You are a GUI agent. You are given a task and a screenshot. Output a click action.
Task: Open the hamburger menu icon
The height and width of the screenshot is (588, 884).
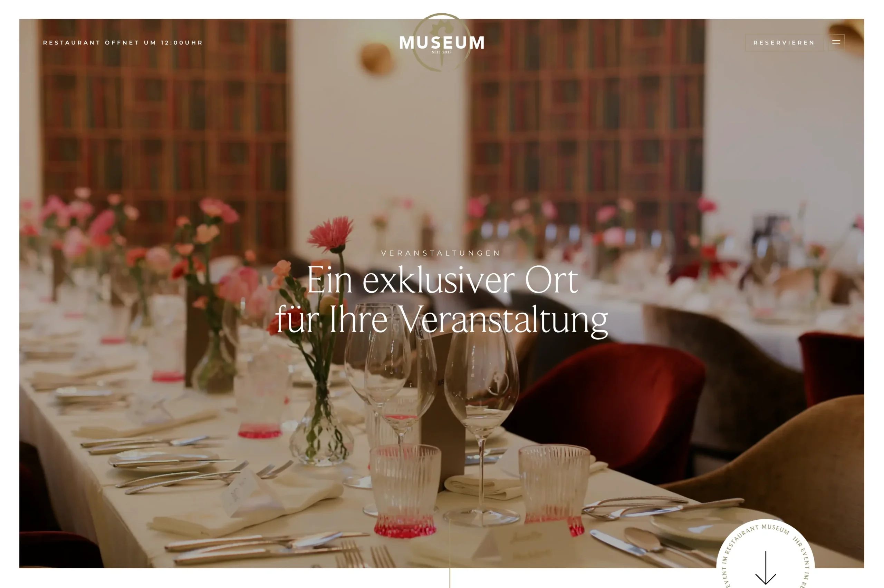[836, 42]
